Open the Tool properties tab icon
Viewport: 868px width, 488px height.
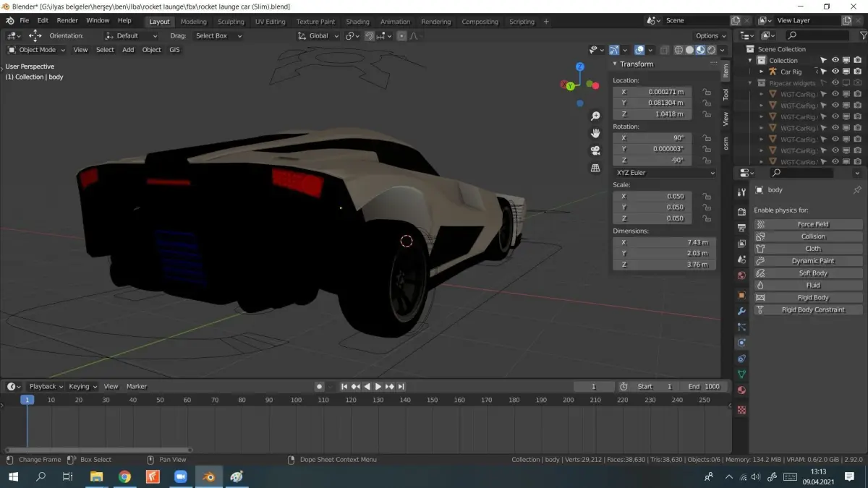tap(741, 192)
